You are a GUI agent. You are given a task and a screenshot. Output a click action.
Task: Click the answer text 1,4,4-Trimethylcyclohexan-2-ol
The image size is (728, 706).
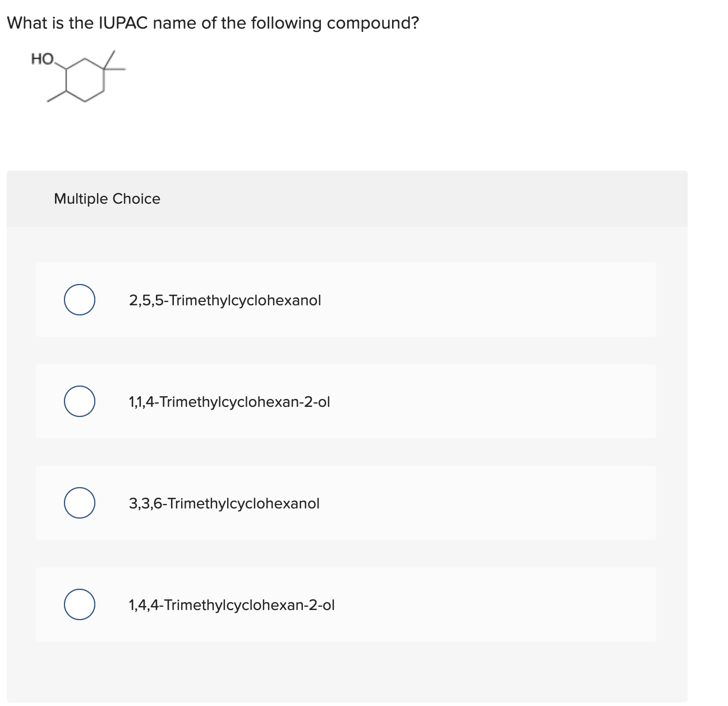tap(231, 605)
